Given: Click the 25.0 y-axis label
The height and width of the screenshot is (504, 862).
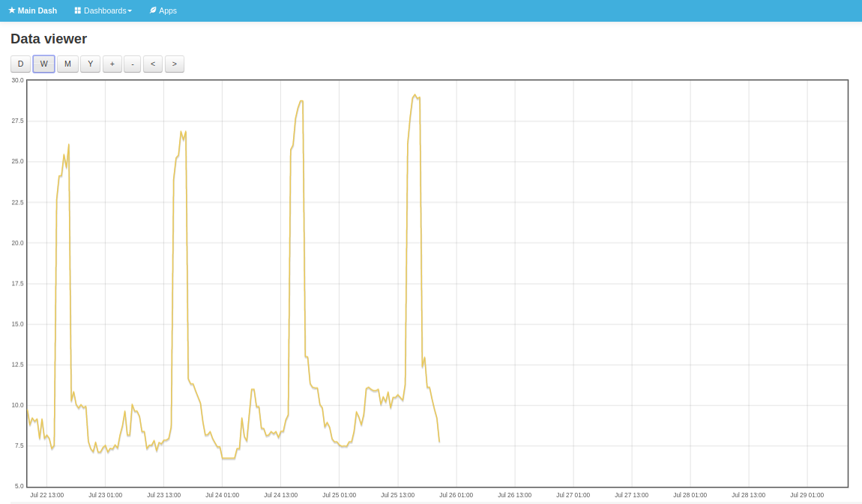Looking at the screenshot, I should 17,162.
